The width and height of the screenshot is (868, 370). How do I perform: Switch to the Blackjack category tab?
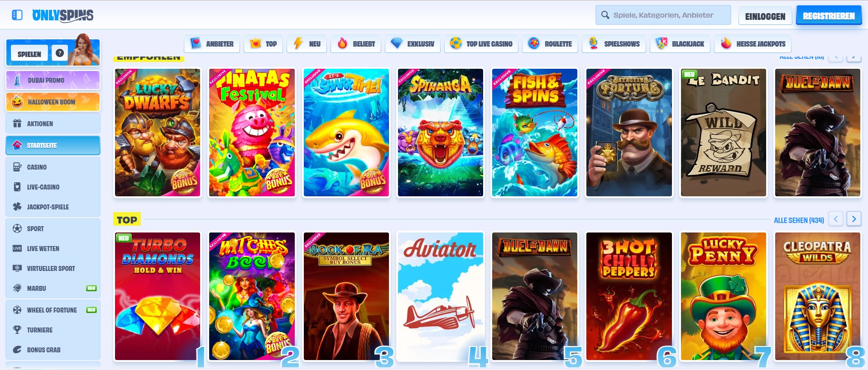click(680, 44)
